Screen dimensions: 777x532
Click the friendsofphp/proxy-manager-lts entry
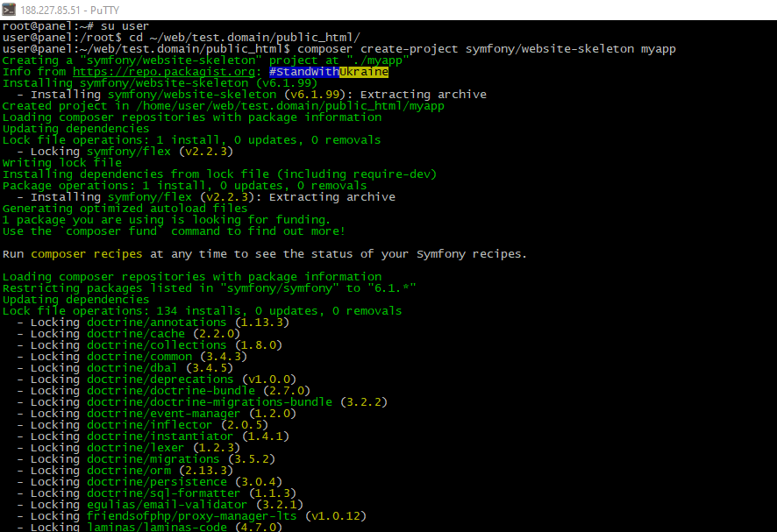coord(192,516)
